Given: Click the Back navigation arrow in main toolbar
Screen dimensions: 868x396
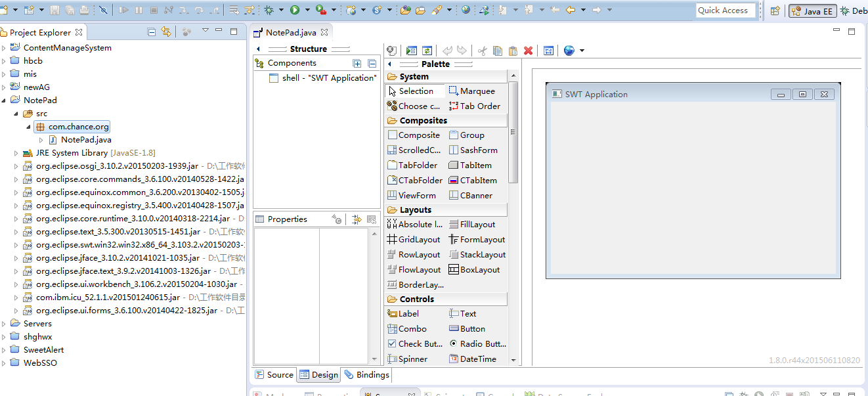Looking at the screenshot, I should pyautogui.click(x=571, y=10).
